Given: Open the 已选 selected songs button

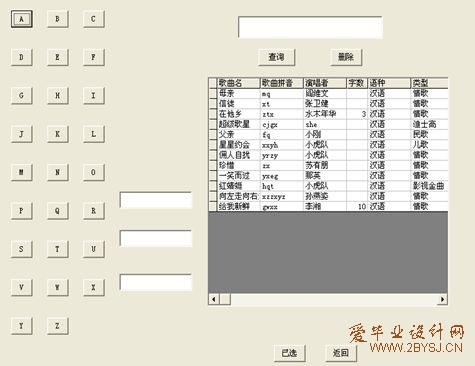Looking at the screenshot, I should click(289, 353).
